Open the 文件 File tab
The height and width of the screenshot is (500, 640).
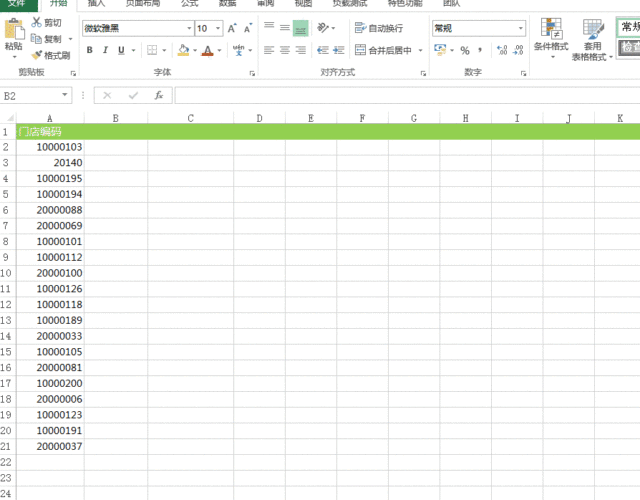17,4
